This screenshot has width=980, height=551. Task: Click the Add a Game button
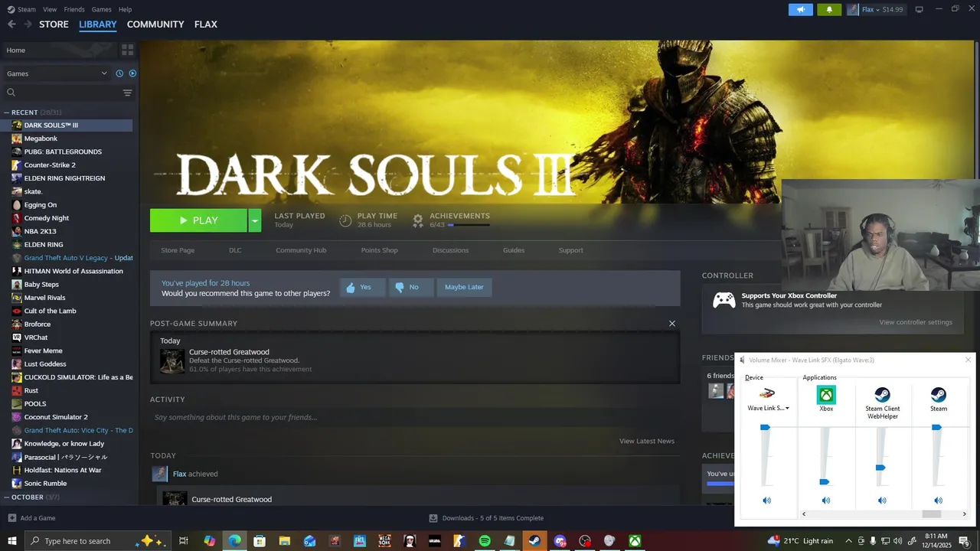coord(31,518)
